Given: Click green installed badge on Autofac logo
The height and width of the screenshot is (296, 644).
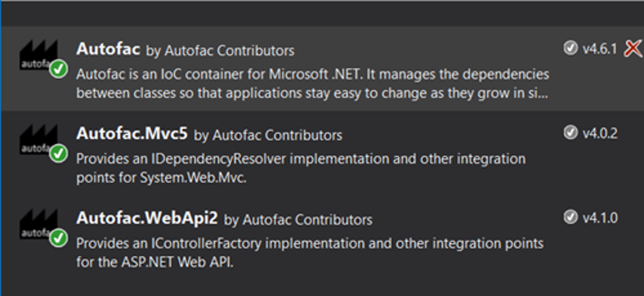Looking at the screenshot, I should 58,70.
